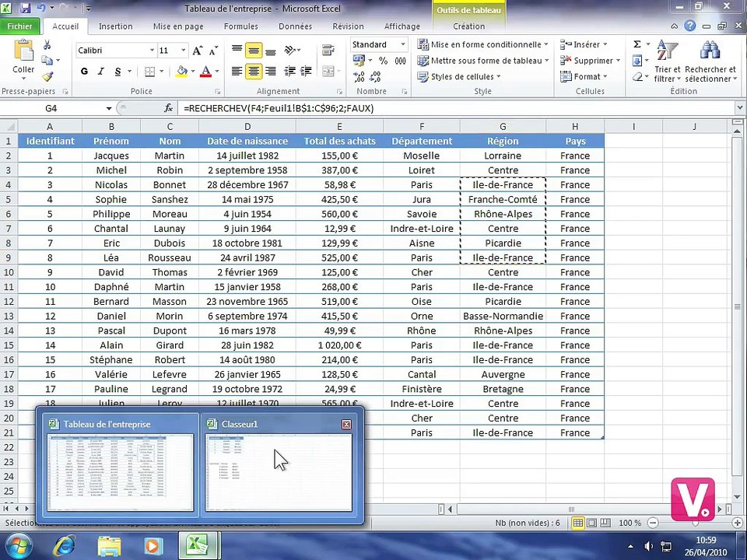The height and width of the screenshot is (560, 747).
Task: Click the borders icon
Action: (x=149, y=72)
